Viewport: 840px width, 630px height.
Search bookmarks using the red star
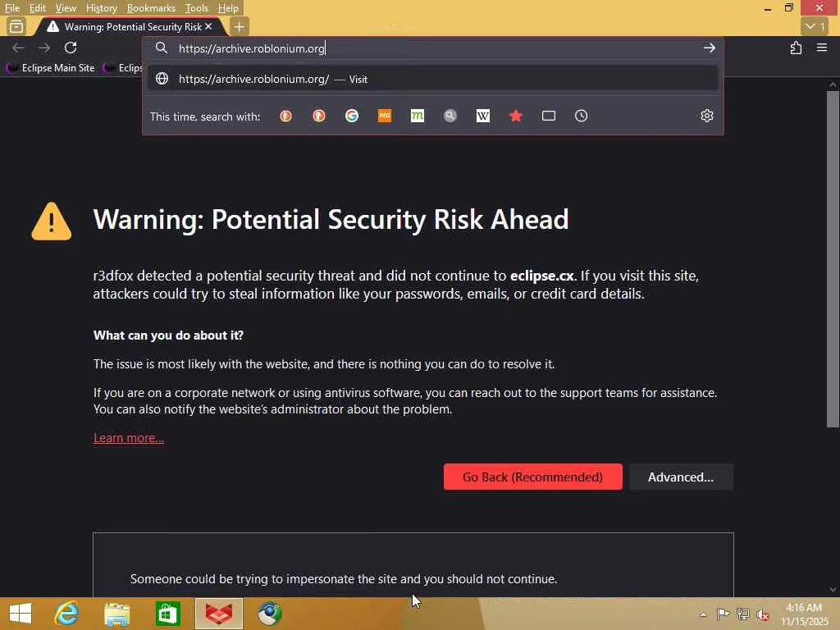[516, 116]
